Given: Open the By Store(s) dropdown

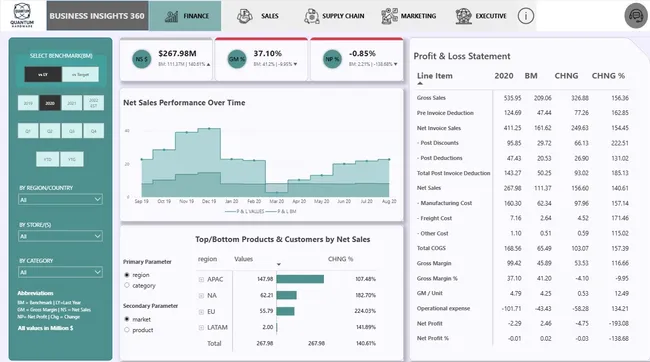Looking at the screenshot, I should pyautogui.click(x=60, y=236).
